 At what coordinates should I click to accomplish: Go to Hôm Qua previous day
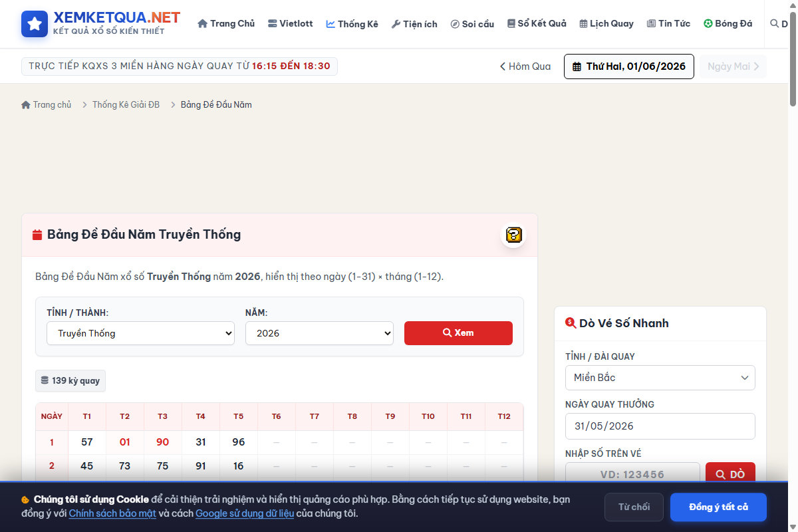coord(525,66)
